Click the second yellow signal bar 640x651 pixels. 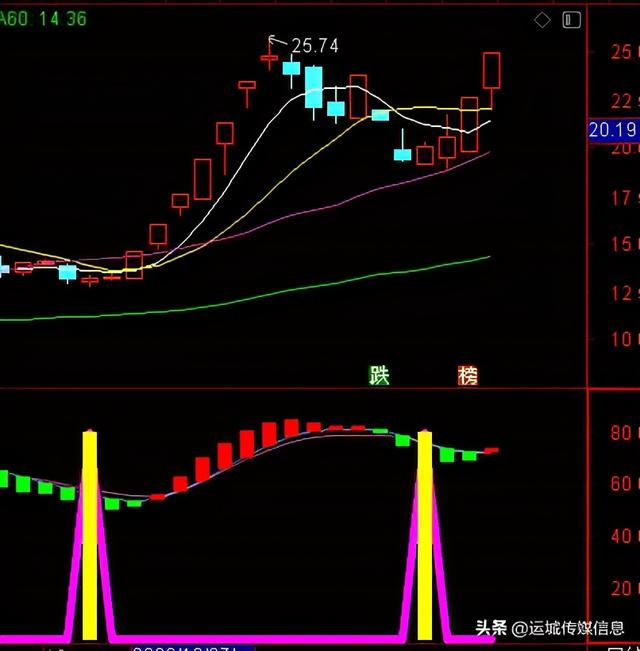click(425, 535)
